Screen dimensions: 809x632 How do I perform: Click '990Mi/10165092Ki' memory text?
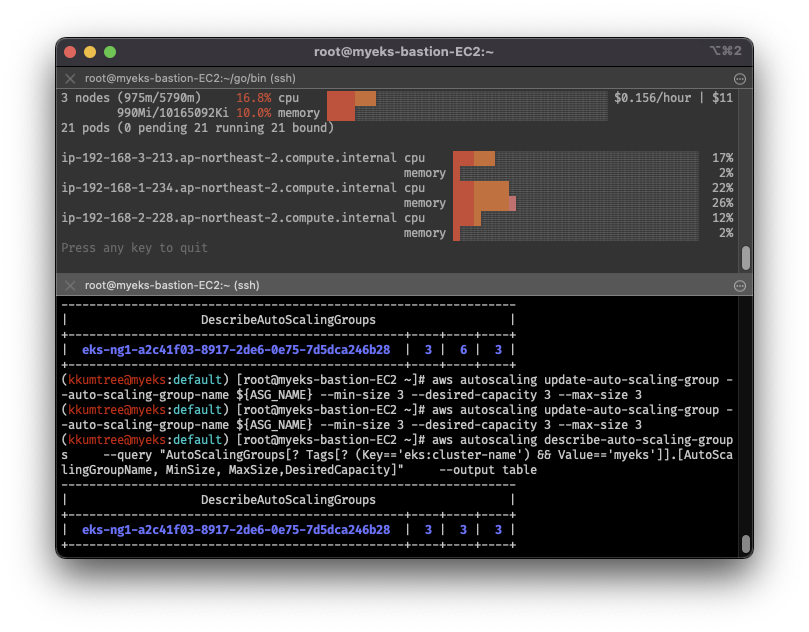[172, 113]
